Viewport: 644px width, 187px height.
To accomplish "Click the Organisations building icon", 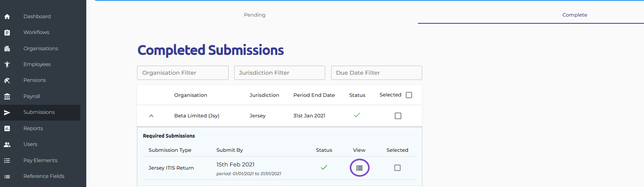I will click(x=7, y=49).
